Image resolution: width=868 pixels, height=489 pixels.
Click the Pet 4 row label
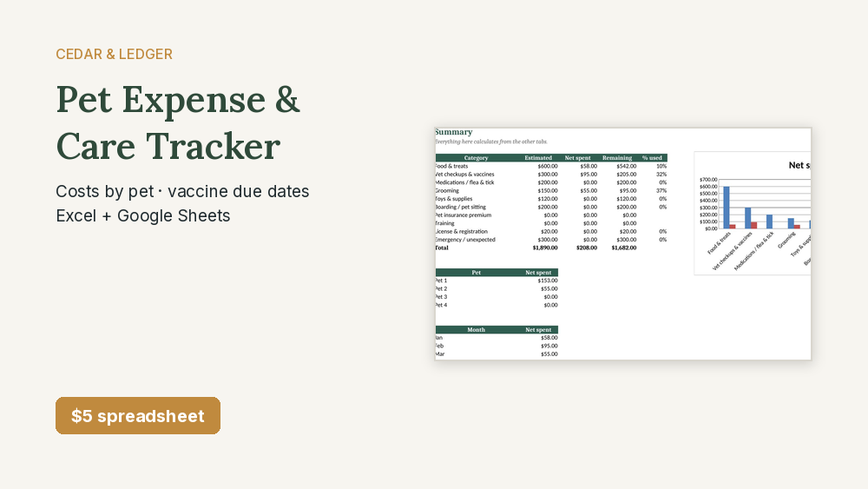441,305
